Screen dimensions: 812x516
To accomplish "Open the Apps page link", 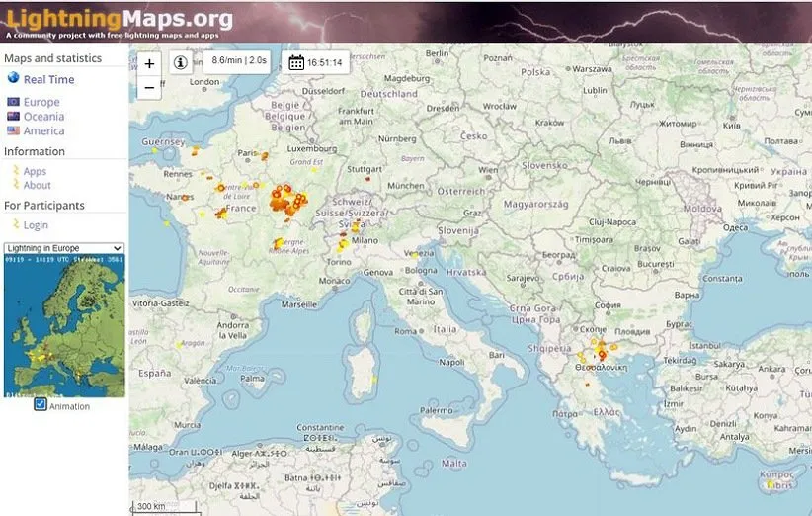I will (35, 172).
